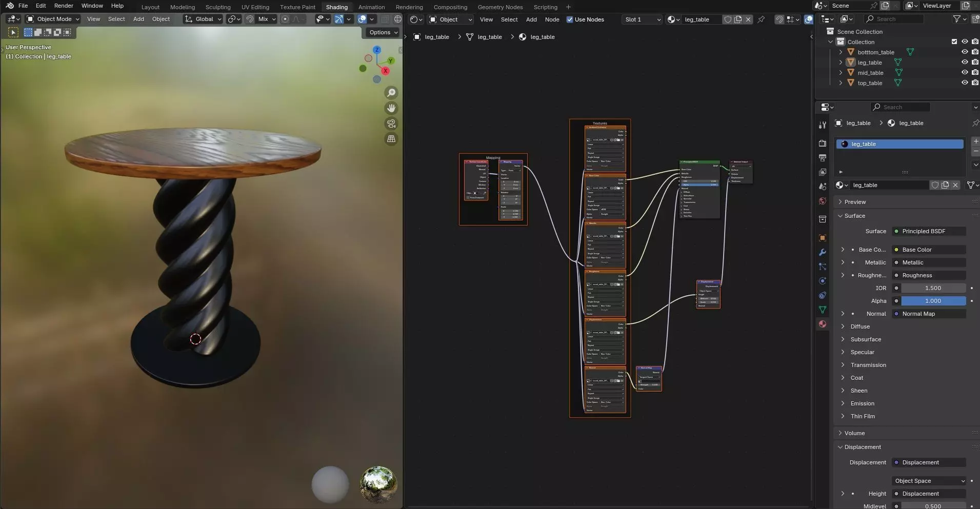Unlink leg_table material in properties panel
Screen dimensions: 980x509
(955, 185)
